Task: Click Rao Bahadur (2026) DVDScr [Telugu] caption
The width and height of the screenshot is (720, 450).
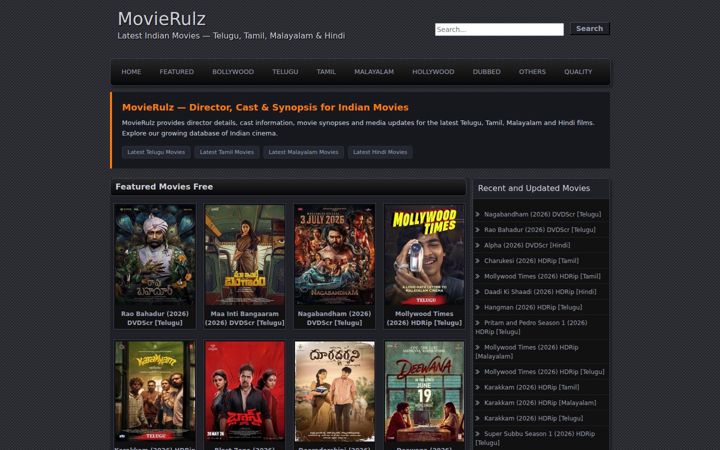Action: click(155, 318)
